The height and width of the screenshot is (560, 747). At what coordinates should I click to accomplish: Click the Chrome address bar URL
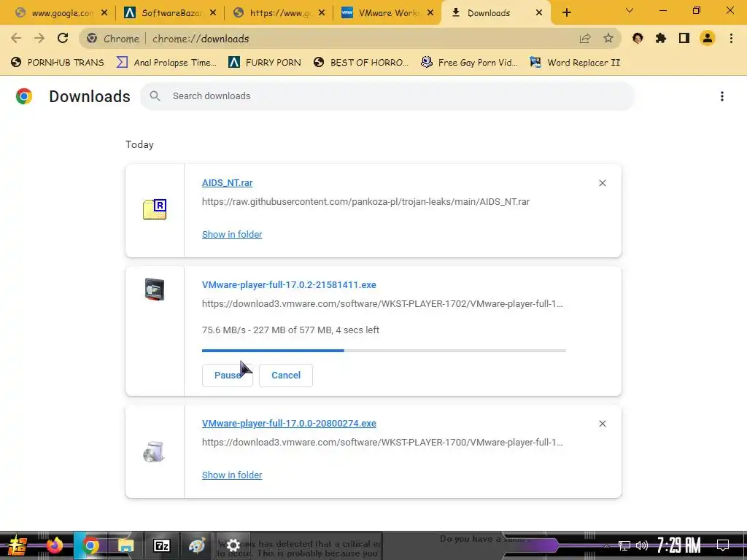click(x=201, y=39)
